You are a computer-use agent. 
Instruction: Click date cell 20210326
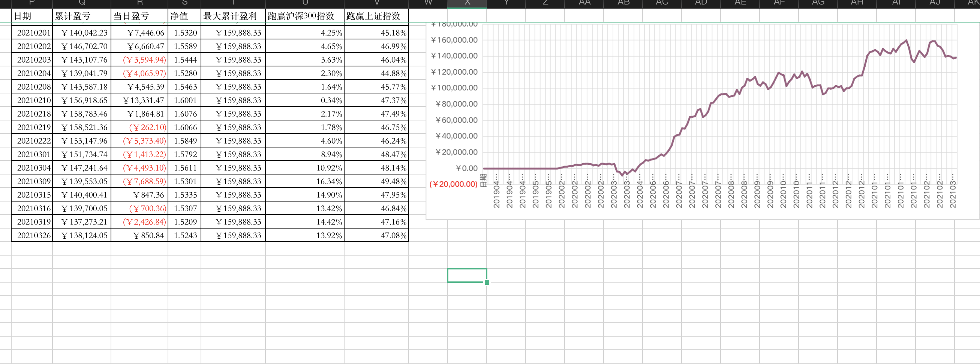pyautogui.click(x=32, y=236)
